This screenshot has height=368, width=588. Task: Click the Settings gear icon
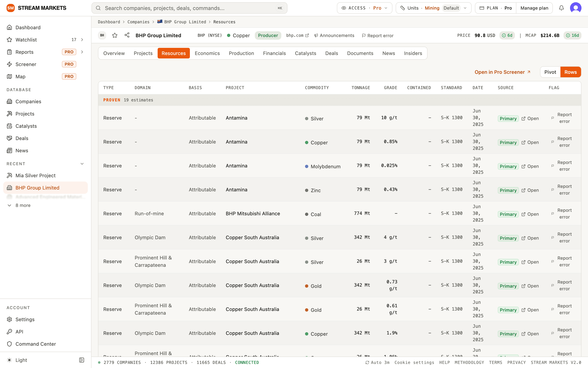pos(9,319)
